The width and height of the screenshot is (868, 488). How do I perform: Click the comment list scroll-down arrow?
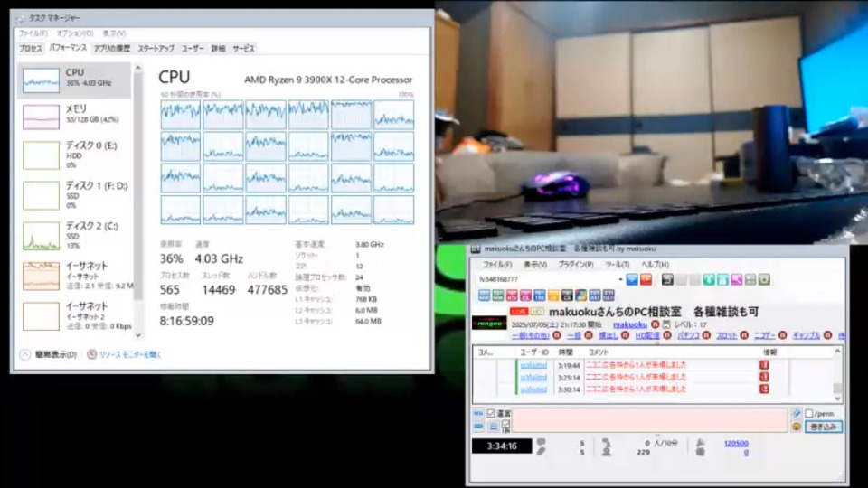click(837, 399)
